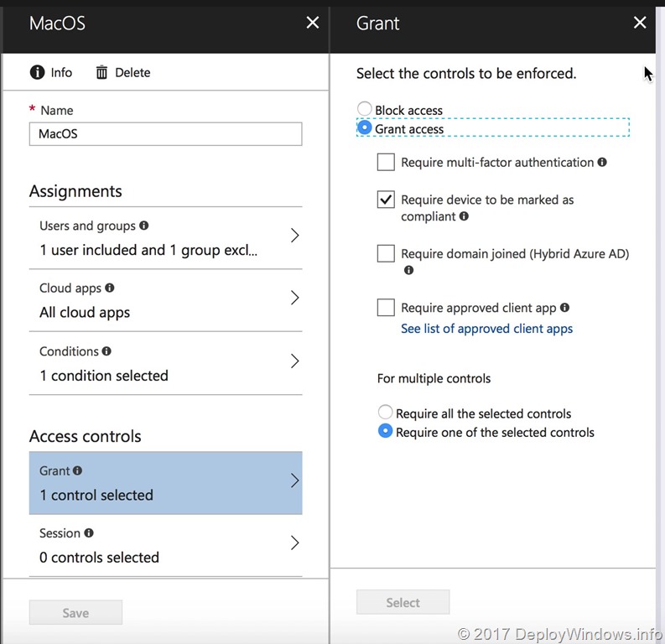Open the Session controls chevron
Viewport: 665px width, 644px height.
(294, 543)
